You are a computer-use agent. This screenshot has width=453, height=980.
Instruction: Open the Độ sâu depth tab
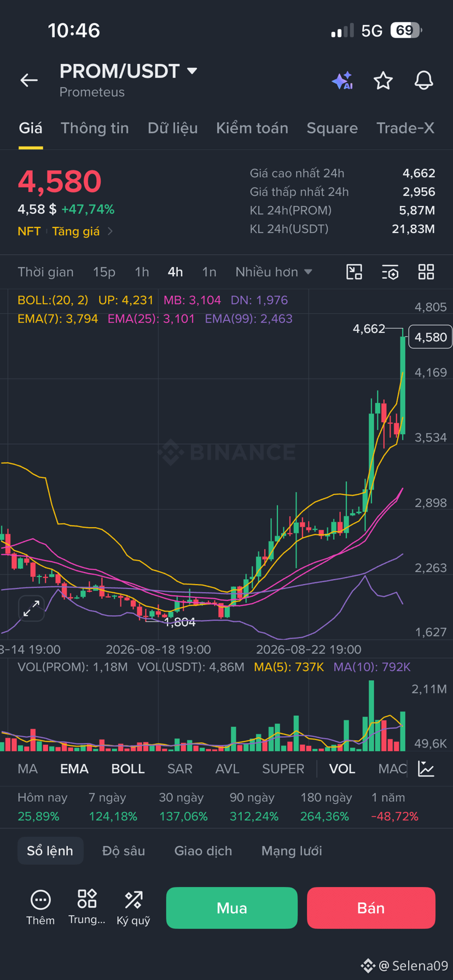(124, 851)
